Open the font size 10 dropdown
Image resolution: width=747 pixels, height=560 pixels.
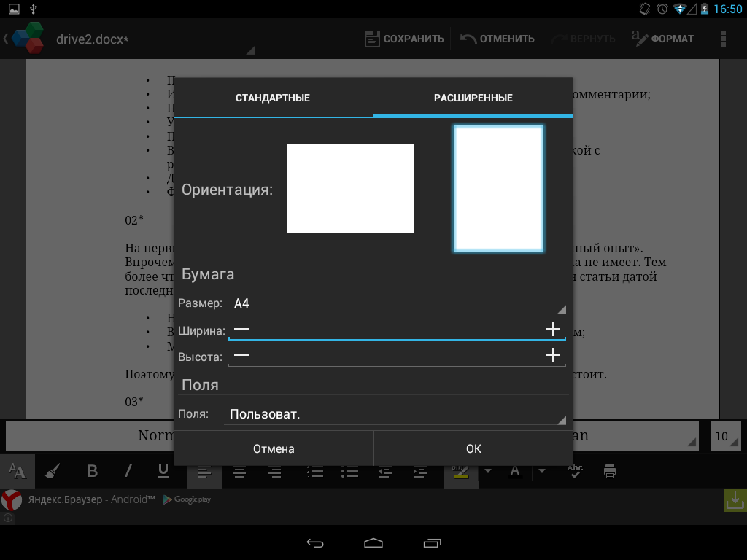[725, 437]
